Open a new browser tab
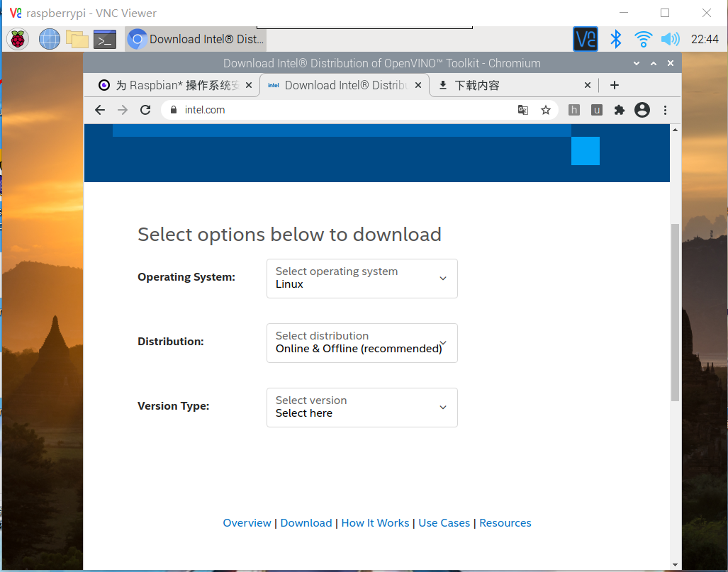The image size is (728, 572). pos(615,86)
